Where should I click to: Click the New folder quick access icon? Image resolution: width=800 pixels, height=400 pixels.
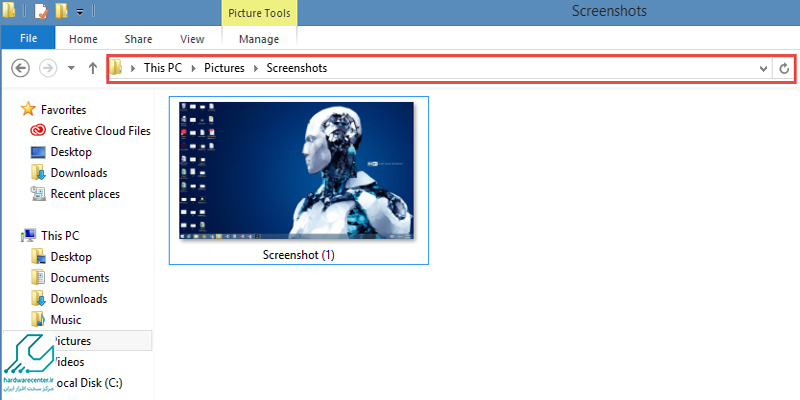point(61,11)
